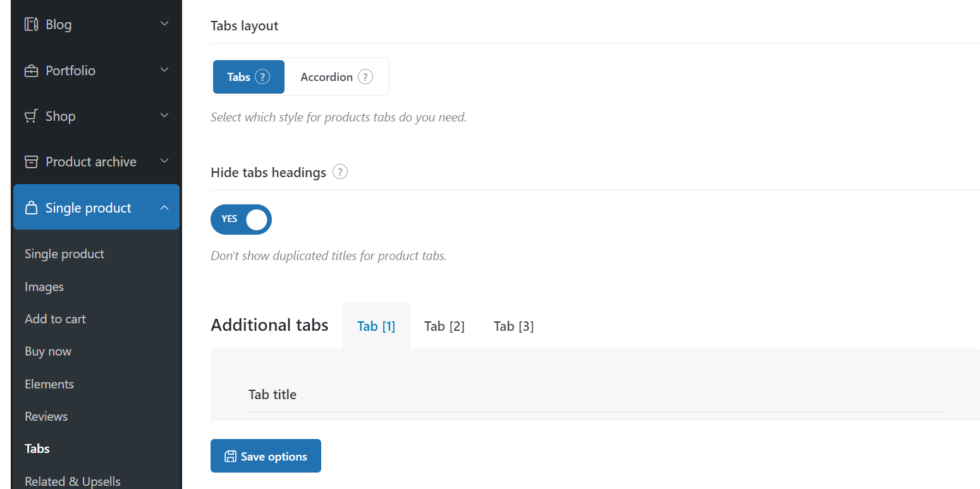Click the Save options button

(266, 456)
